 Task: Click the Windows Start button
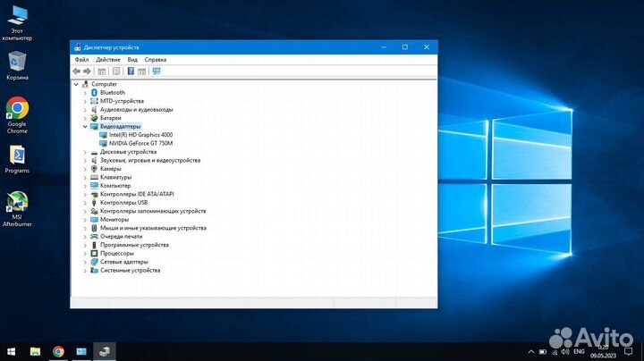tap(12, 351)
